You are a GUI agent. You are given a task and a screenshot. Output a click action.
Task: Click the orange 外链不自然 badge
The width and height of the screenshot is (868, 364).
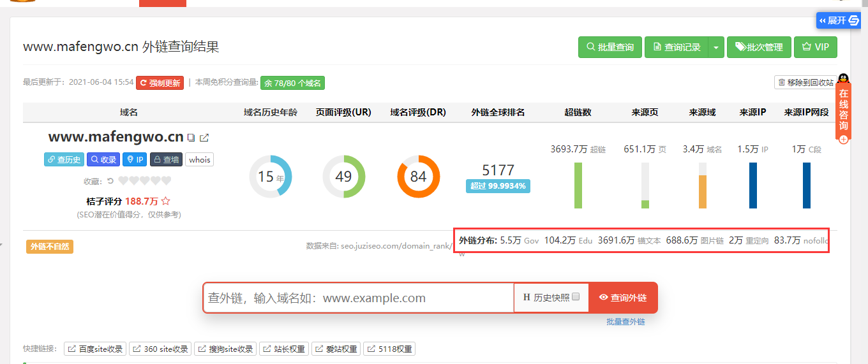(x=50, y=247)
